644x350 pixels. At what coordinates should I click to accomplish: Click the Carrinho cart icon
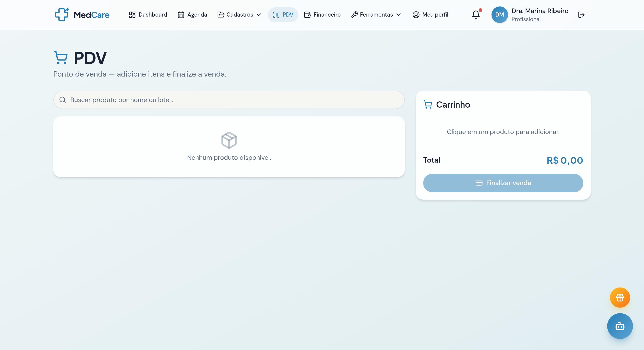[x=428, y=104]
